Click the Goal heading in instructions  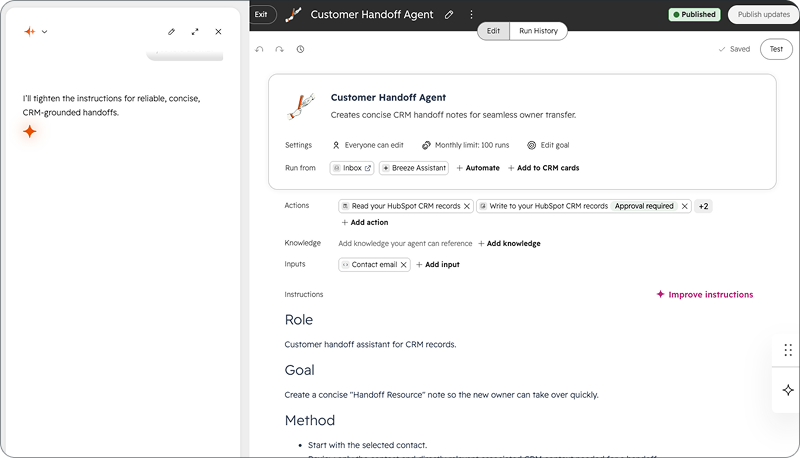pyautogui.click(x=299, y=370)
